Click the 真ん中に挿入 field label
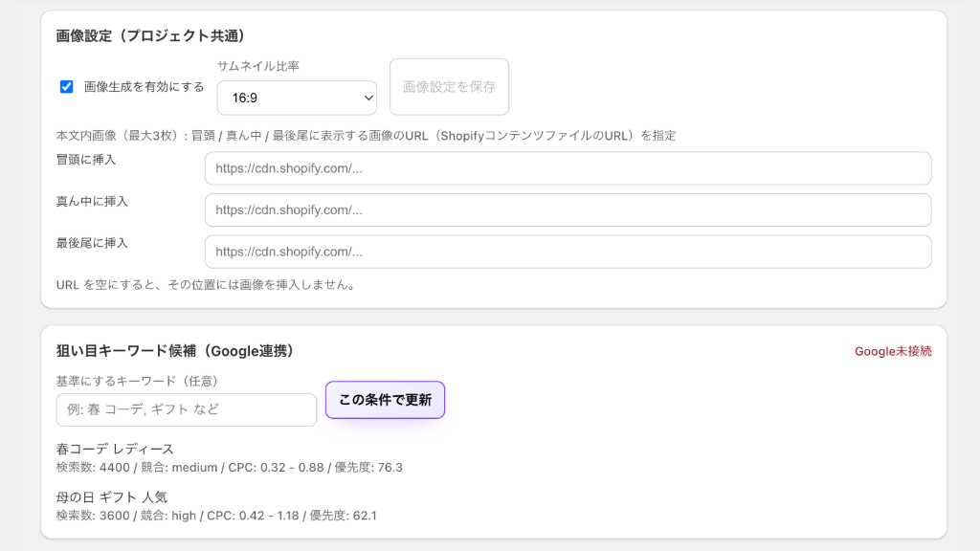 (92, 202)
